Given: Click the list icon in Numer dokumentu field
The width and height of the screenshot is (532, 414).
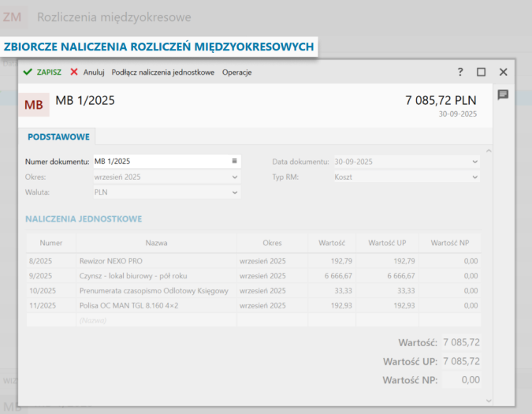Looking at the screenshot, I should (234, 162).
